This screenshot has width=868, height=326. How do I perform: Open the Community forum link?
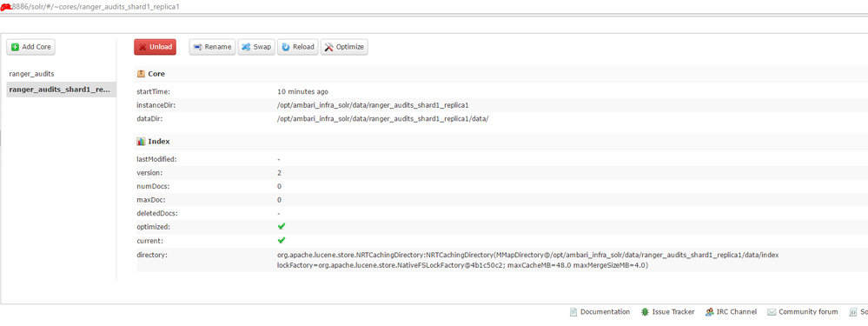[x=808, y=311]
